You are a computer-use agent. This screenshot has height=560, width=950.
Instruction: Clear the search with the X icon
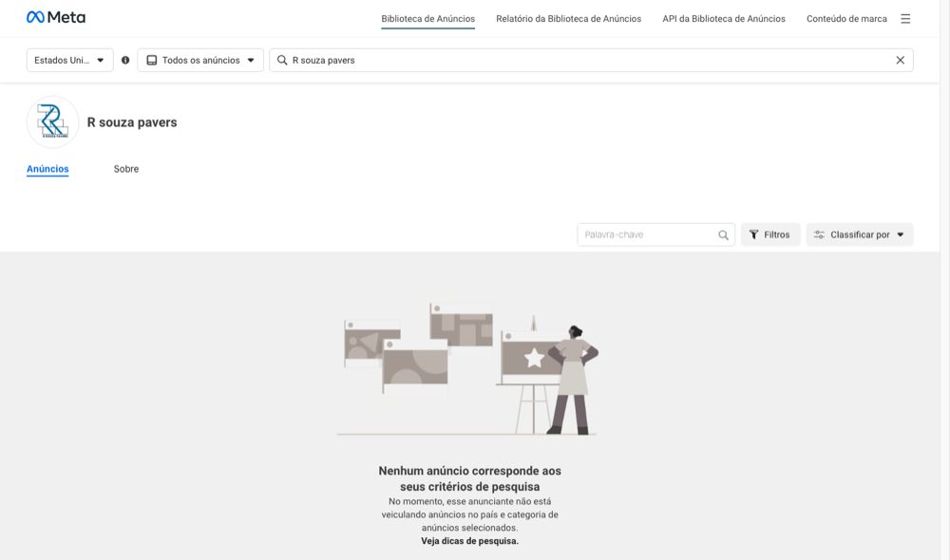coord(901,60)
